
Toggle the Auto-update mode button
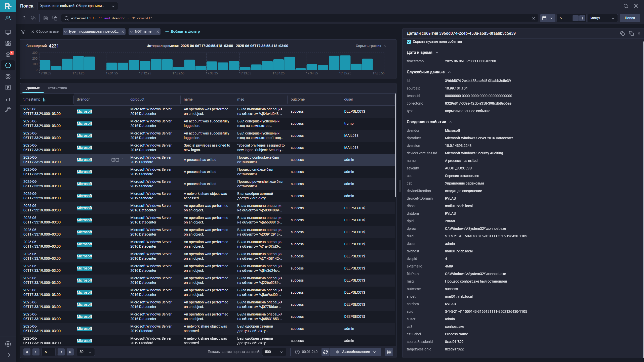click(x=356, y=352)
